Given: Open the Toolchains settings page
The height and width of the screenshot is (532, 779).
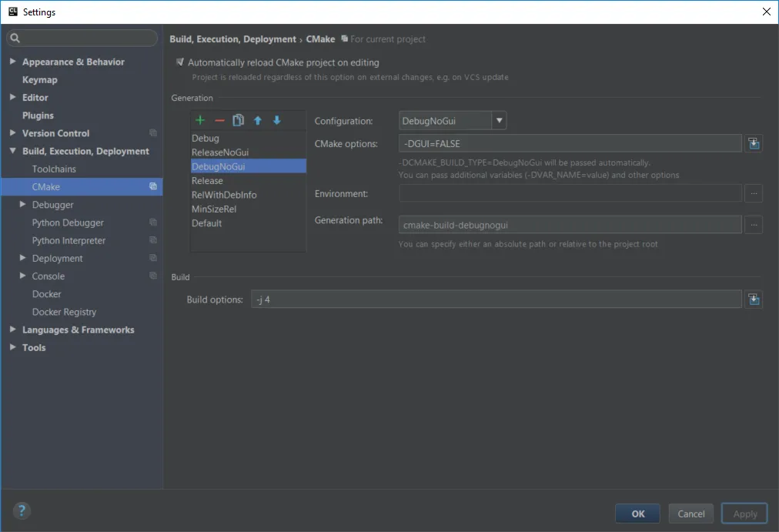Looking at the screenshot, I should 54,169.
